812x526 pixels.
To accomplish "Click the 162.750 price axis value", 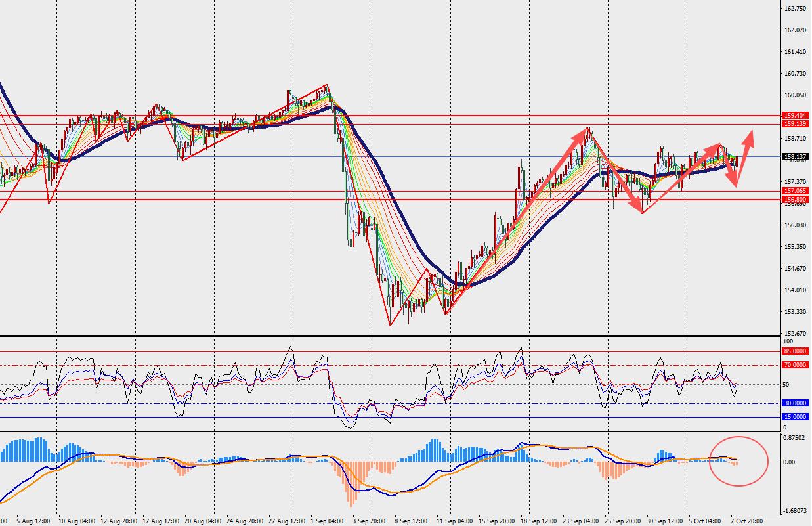I will pos(795,9).
